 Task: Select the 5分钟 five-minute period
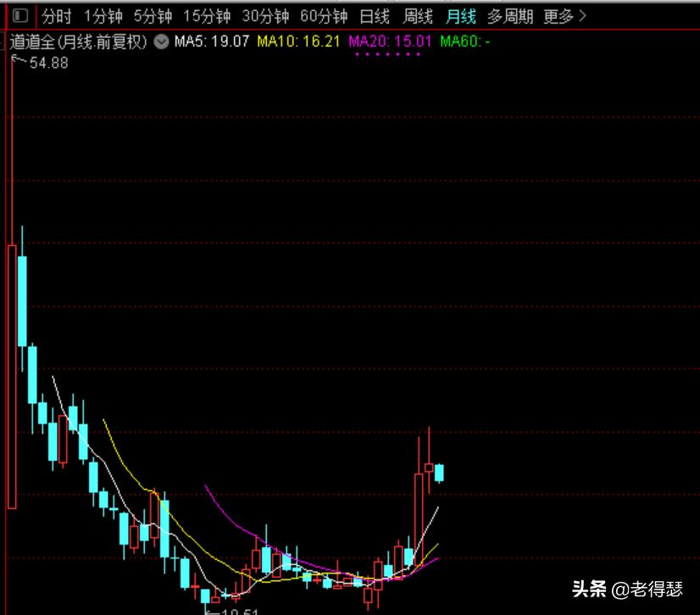151,14
